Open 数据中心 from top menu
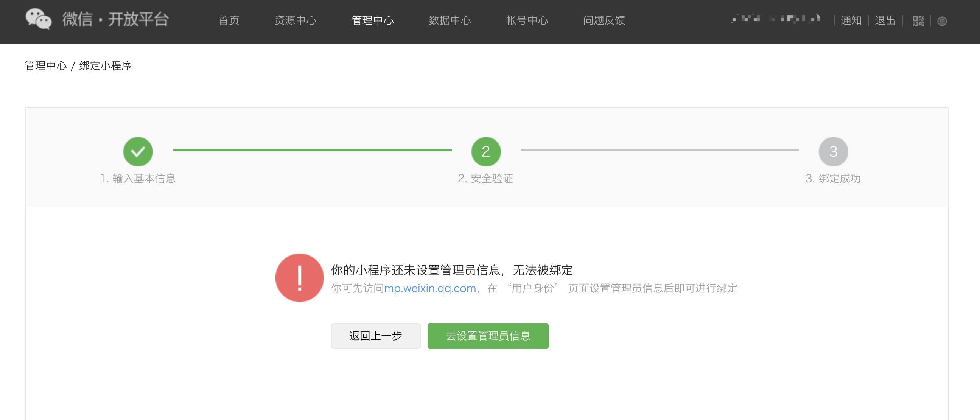Viewport: 980px width, 420px height. [450, 20]
